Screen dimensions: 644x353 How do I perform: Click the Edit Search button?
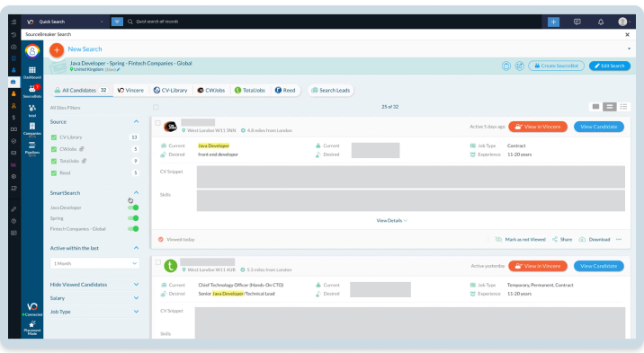pos(610,66)
